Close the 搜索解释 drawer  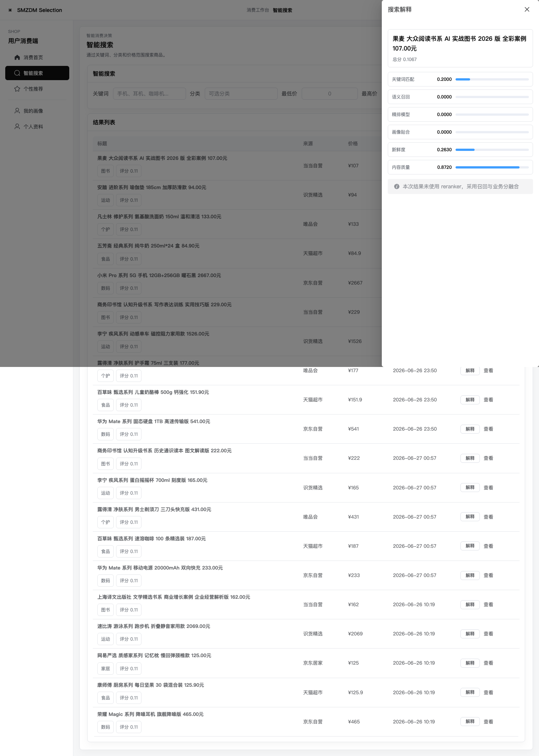[527, 9]
